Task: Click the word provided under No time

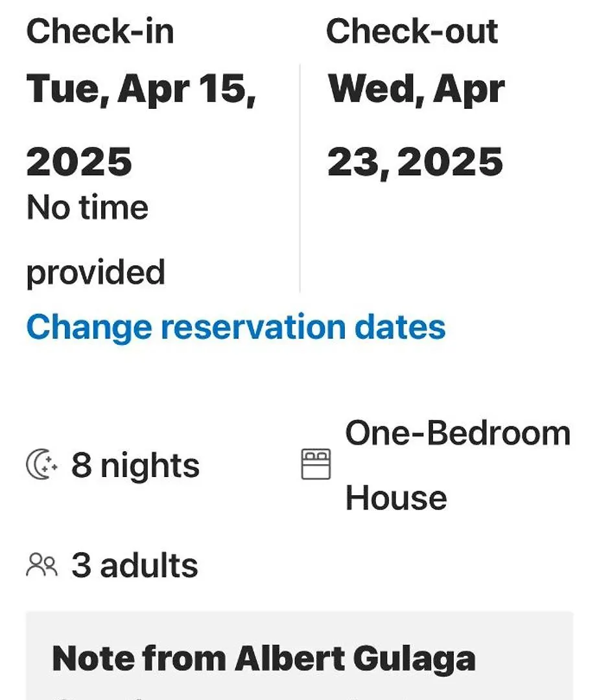Action: pyautogui.click(x=96, y=272)
